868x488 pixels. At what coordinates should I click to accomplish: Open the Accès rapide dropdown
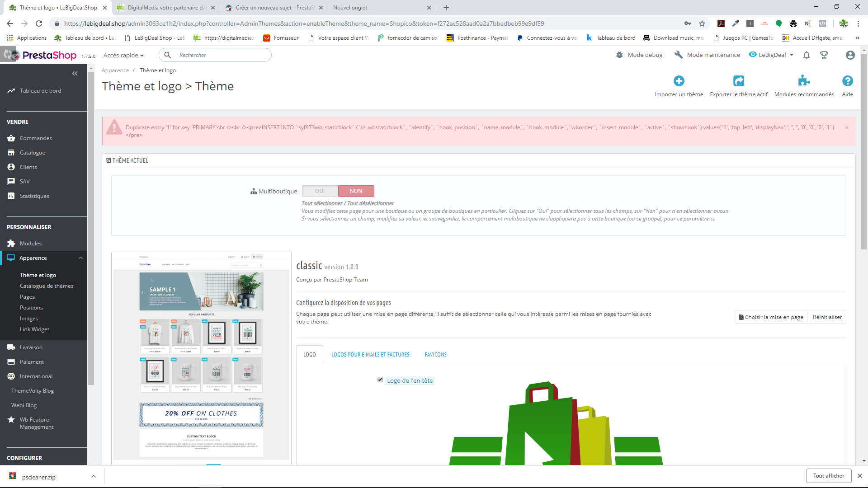click(123, 55)
